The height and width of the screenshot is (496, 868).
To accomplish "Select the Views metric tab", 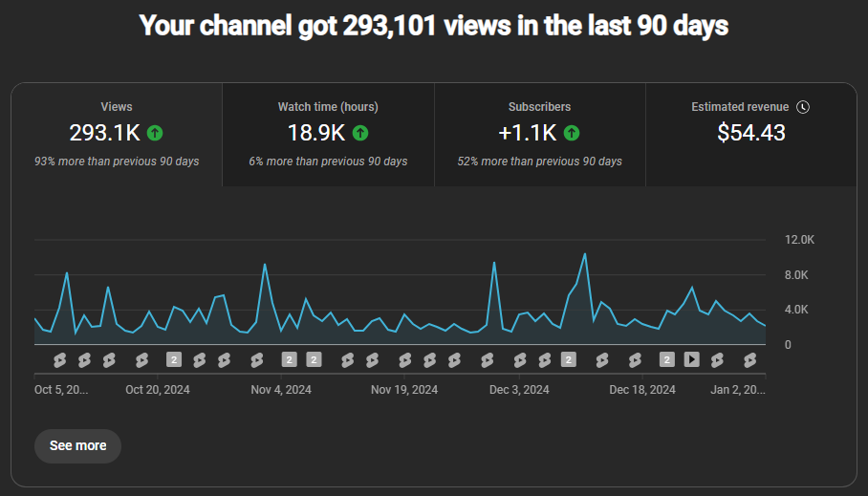I will click(x=117, y=134).
